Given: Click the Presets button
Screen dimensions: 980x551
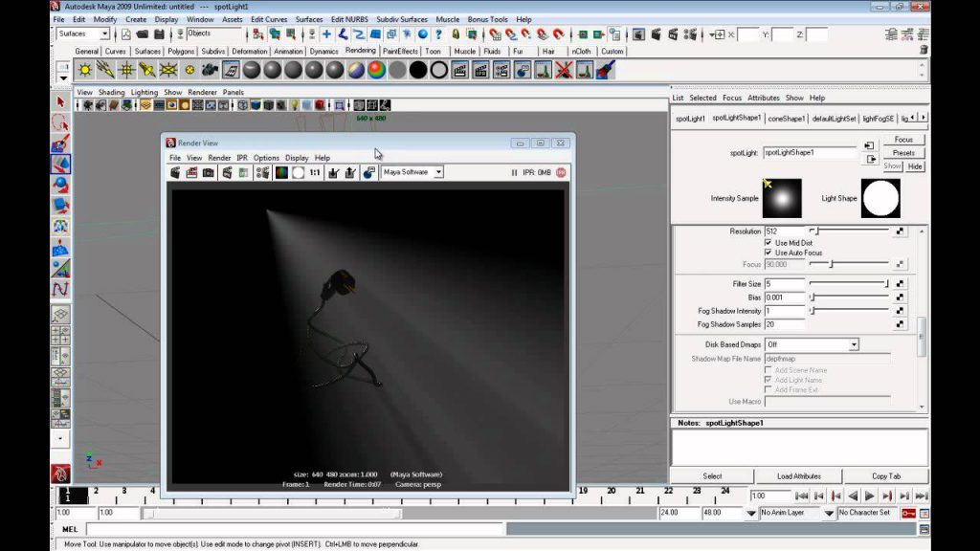Looking at the screenshot, I should click(x=903, y=153).
